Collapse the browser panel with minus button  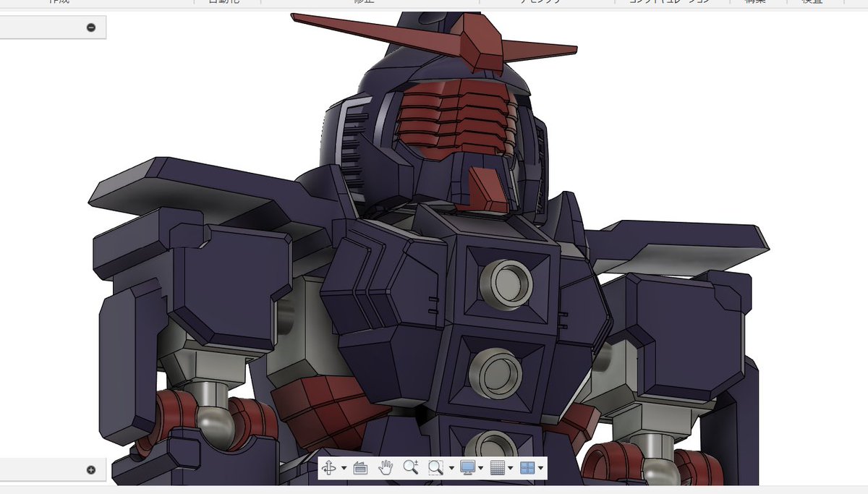tap(91, 27)
